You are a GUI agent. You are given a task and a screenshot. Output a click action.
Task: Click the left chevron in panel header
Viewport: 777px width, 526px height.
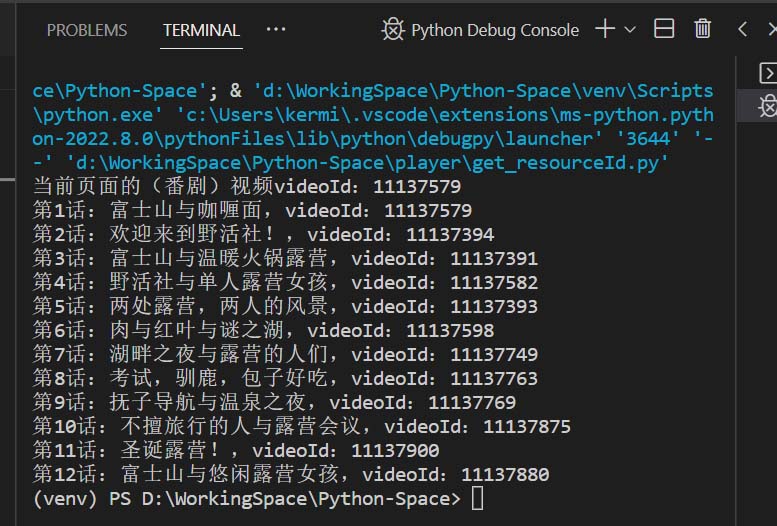click(x=742, y=29)
